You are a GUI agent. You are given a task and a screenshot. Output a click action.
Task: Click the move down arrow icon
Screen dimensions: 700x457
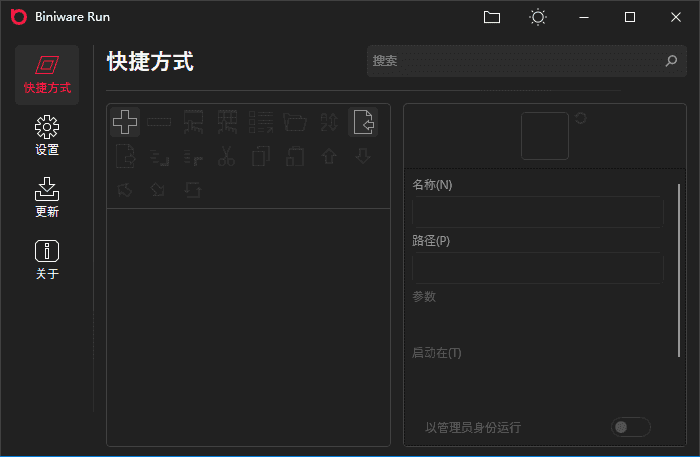(363, 156)
